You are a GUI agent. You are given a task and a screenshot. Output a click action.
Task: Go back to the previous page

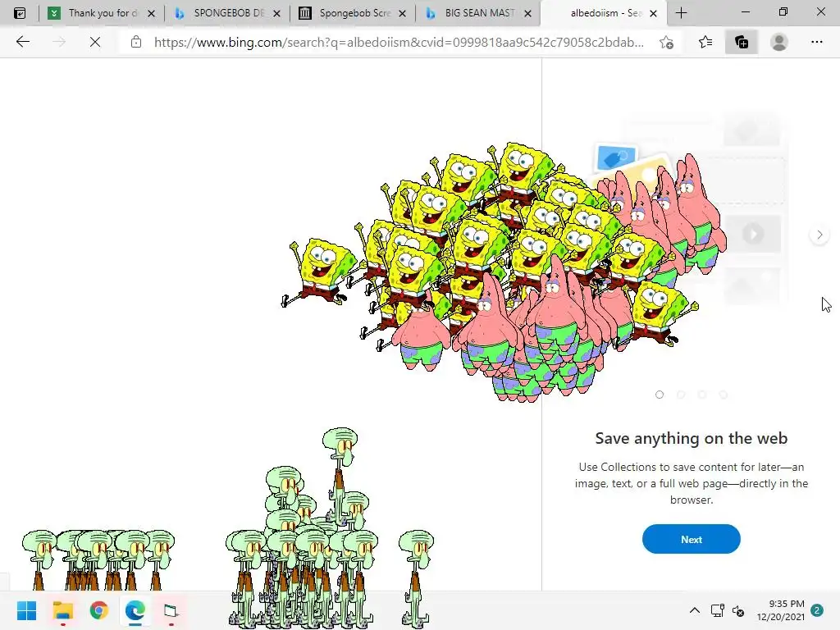click(22, 42)
